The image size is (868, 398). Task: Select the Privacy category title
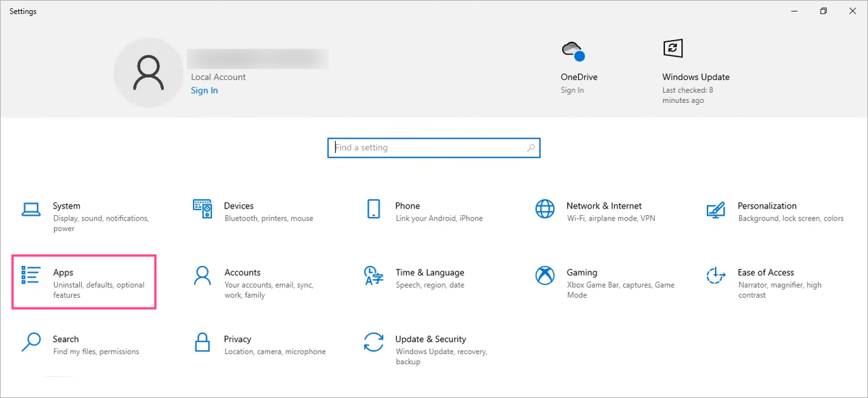(238, 339)
